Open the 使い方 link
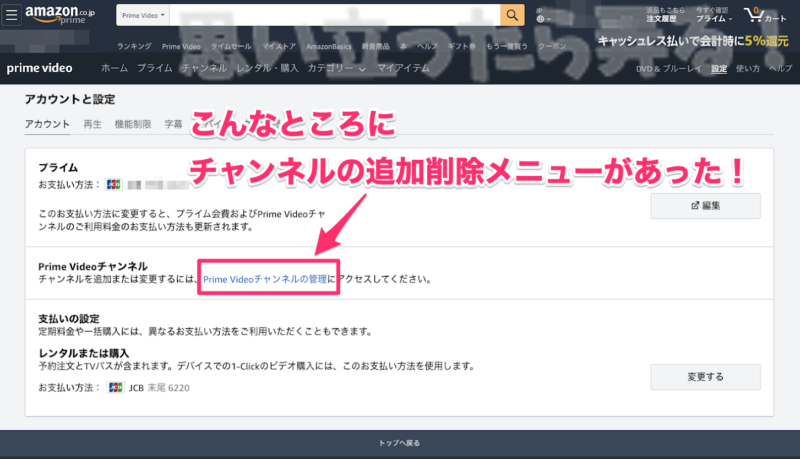The height and width of the screenshot is (459, 800). 747,69
